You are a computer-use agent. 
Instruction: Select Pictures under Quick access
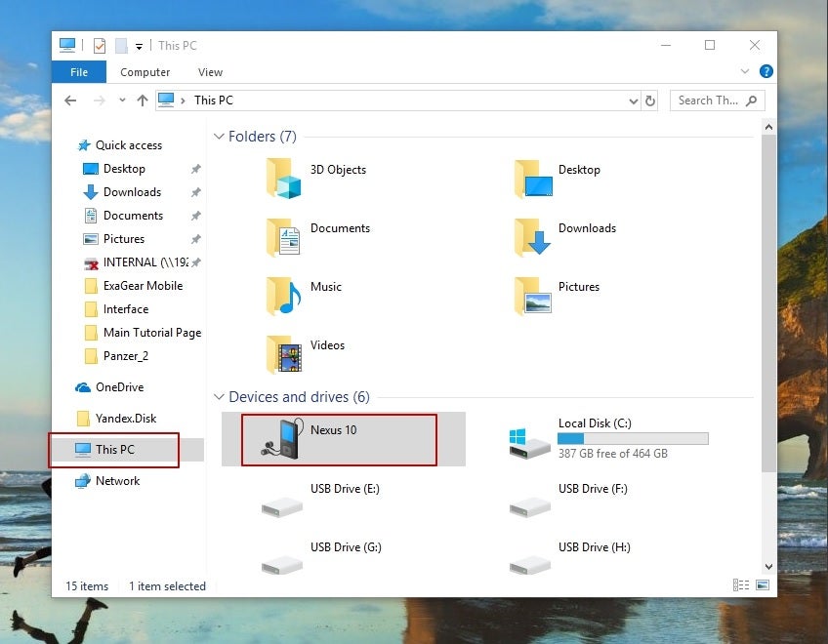pyautogui.click(x=124, y=239)
